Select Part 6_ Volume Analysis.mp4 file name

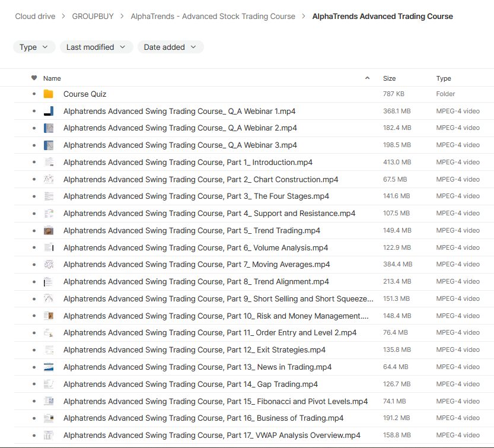(196, 247)
